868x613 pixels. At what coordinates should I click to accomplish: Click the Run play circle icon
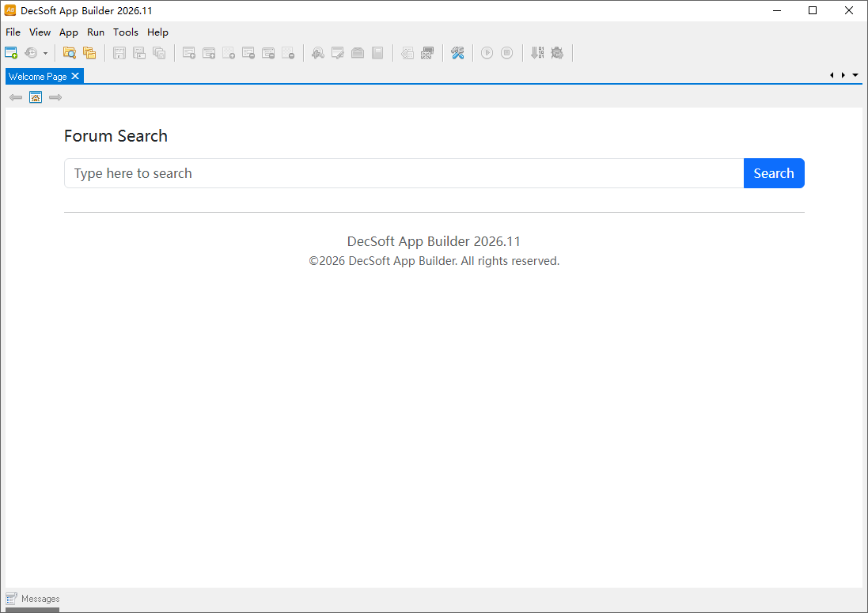pos(487,52)
